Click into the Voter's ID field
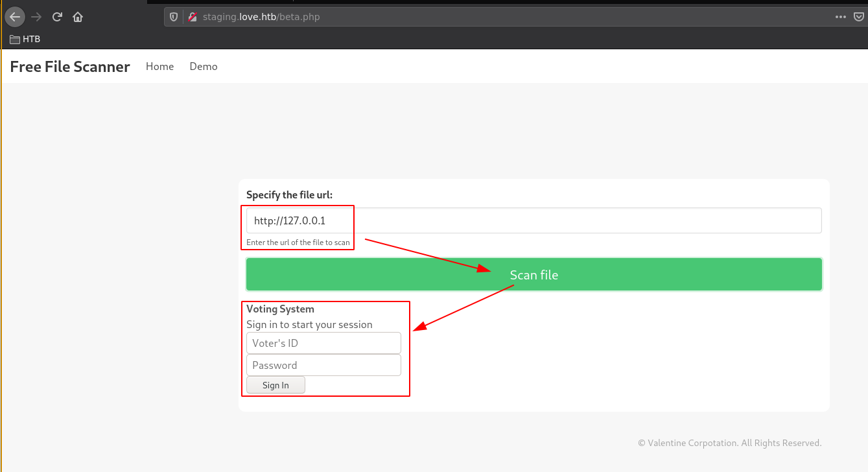This screenshot has height=472, width=868. pyautogui.click(x=323, y=343)
